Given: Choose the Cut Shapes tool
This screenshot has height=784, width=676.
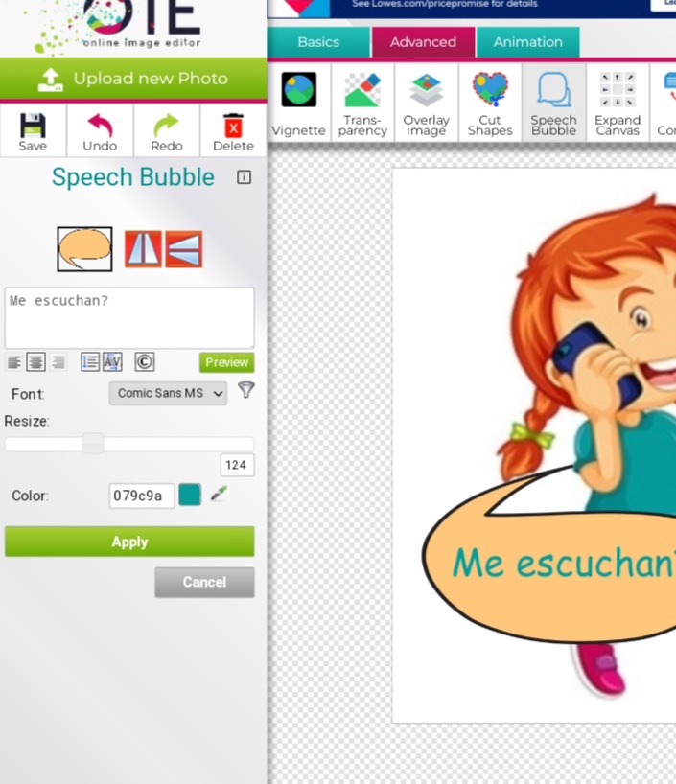Looking at the screenshot, I should click(490, 103).
